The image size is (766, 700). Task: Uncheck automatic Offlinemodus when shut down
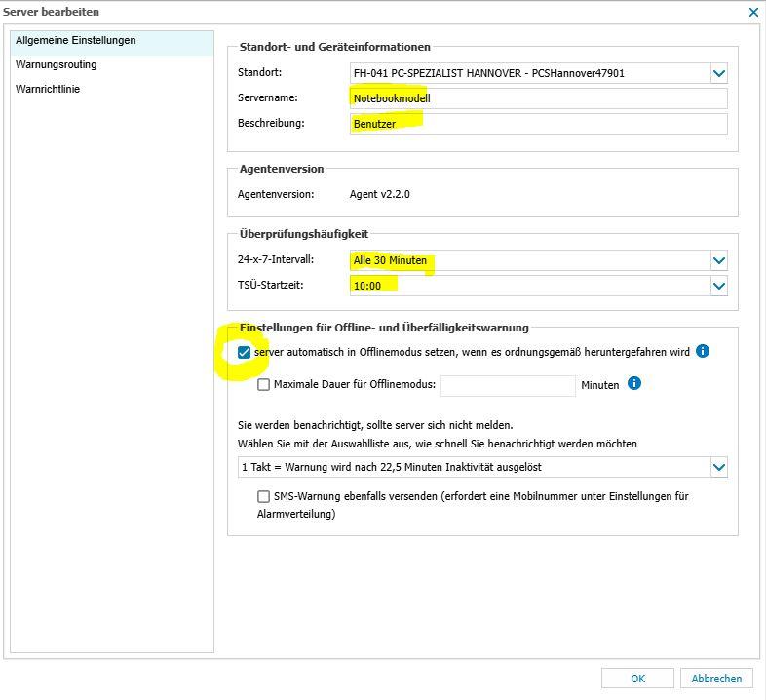coord(244,352)
